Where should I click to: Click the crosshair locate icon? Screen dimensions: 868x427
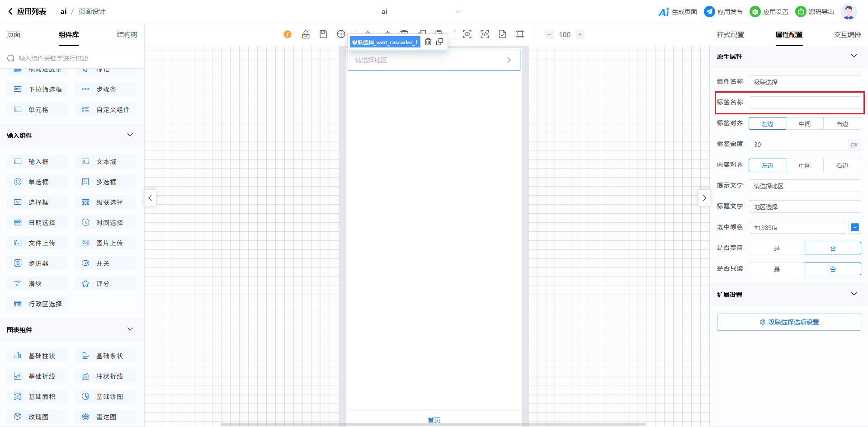(341, 34)
